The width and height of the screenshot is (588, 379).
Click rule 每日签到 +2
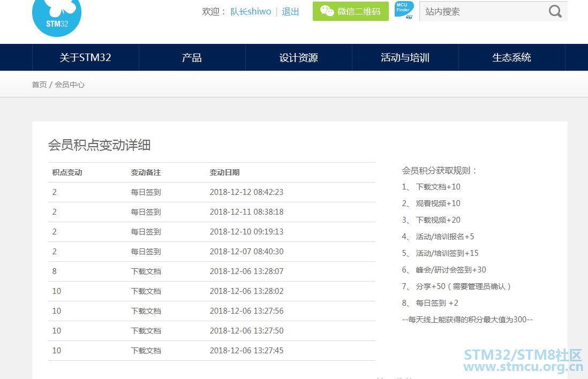(437, 303)
